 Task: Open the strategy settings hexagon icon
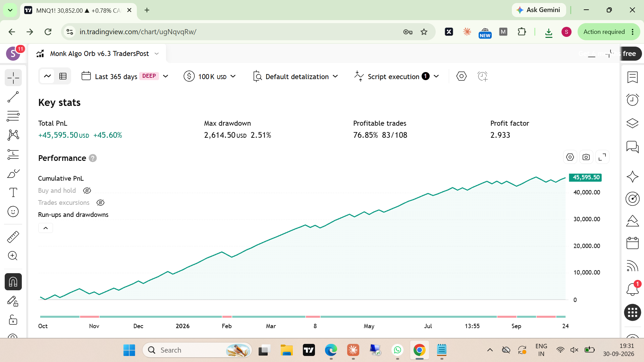tap(462, 76)
